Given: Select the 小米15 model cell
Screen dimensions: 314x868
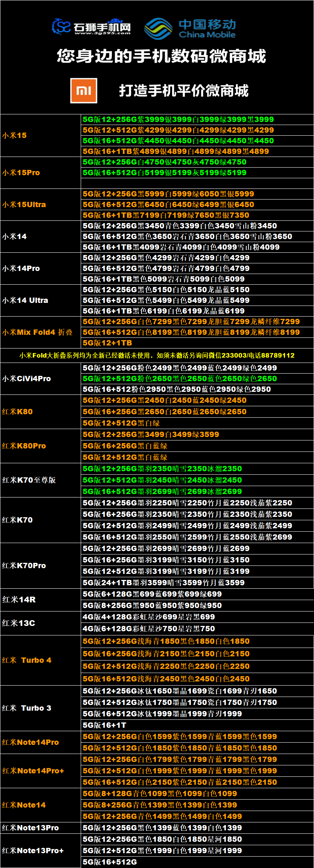Looking at the screenshot, I should (41, 135).
